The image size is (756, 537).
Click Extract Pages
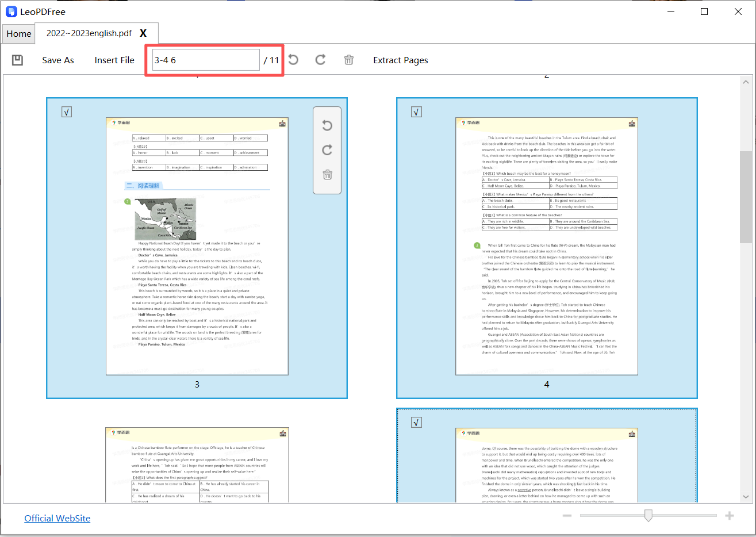coord(400,60)
